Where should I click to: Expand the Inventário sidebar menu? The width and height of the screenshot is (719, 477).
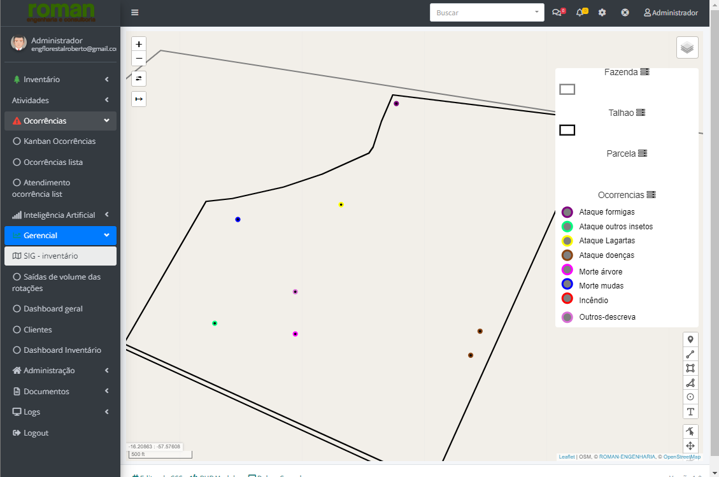[x=60, y=79]
